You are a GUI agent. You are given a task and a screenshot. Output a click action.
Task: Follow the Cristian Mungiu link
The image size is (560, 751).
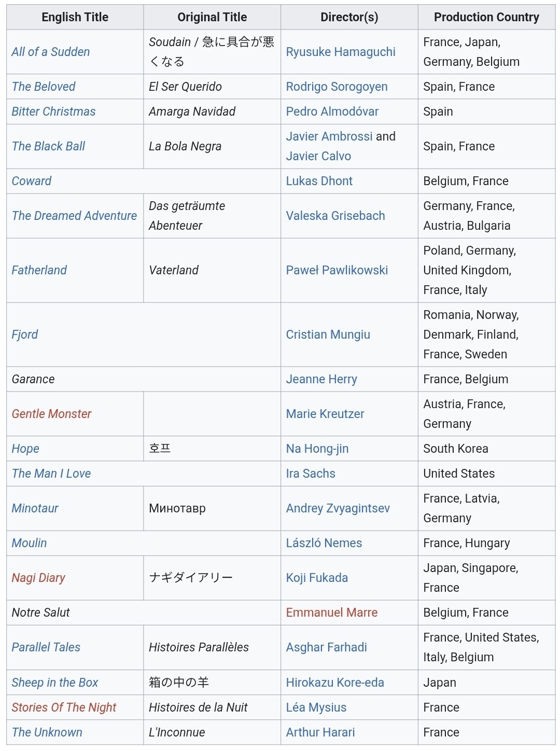click(328, 335)
